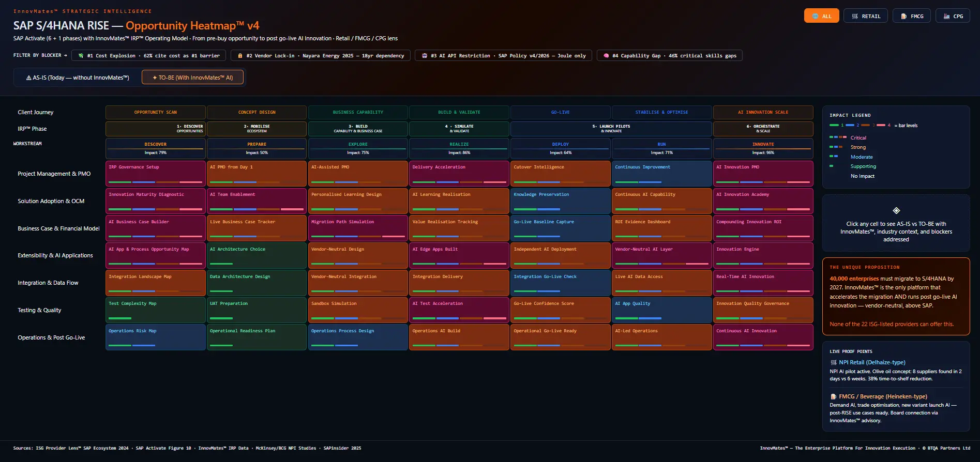
Task: Open the Live Business Case Tracker cell
Action: pyautogui.click(x=257, y=228)
